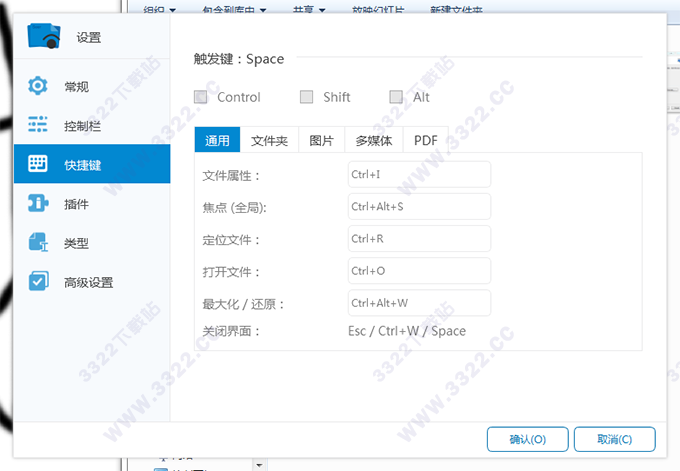Click the 焦点 (全局): label
Screen dimensions: 680x471
point(235,208)
